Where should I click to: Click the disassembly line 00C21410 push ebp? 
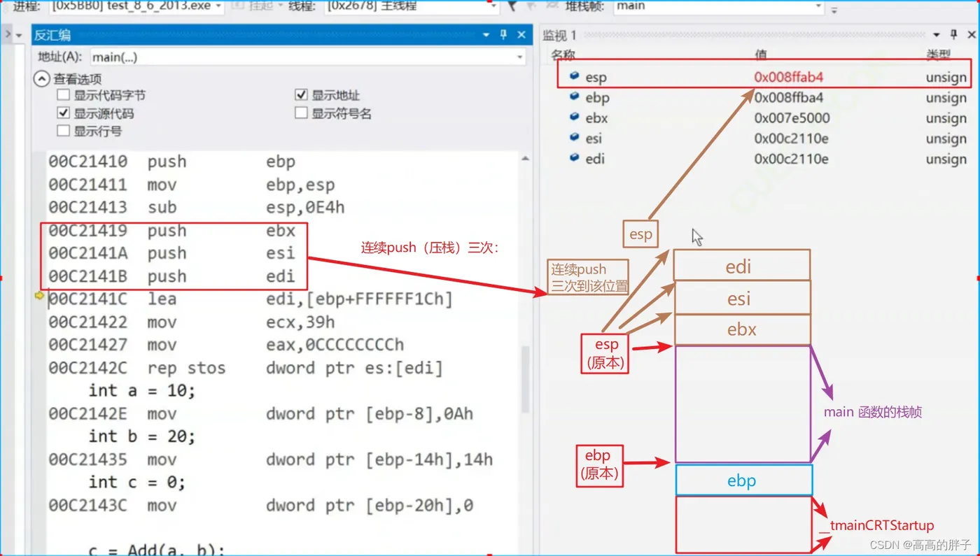172,162
